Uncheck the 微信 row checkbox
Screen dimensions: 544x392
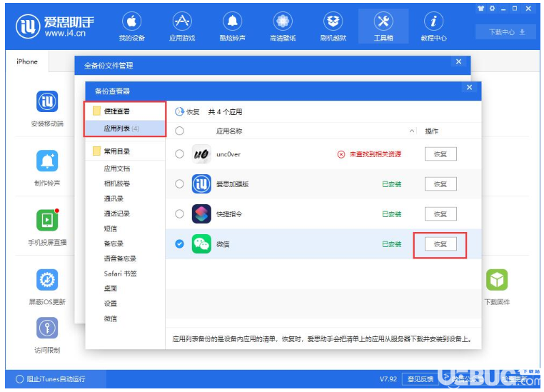(179, 244)
